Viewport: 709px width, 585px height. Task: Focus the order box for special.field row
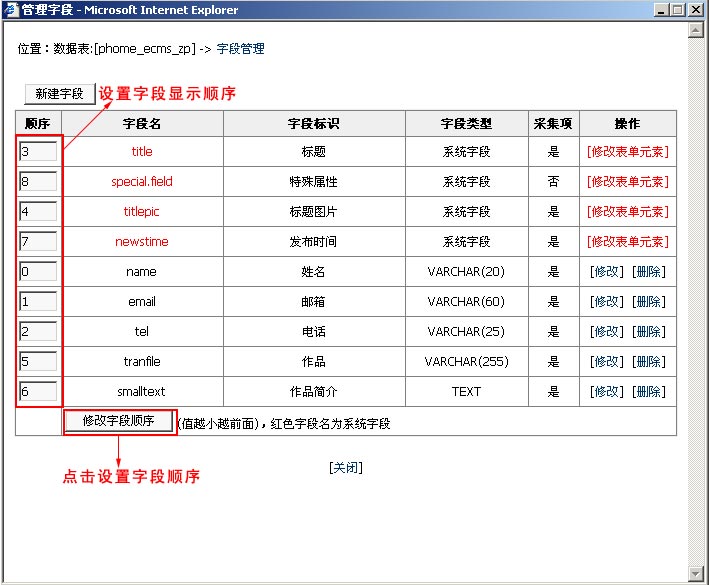pyautogui.click(x=38, y=182)
